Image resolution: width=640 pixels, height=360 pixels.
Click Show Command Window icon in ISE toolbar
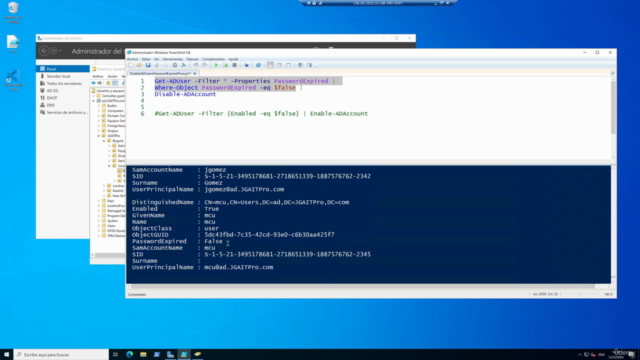300,65
